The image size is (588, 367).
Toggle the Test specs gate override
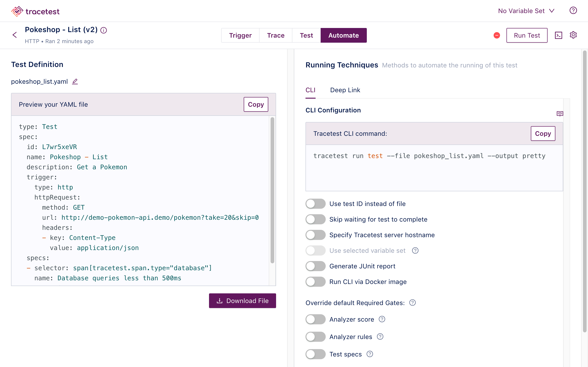pos(315,354)
